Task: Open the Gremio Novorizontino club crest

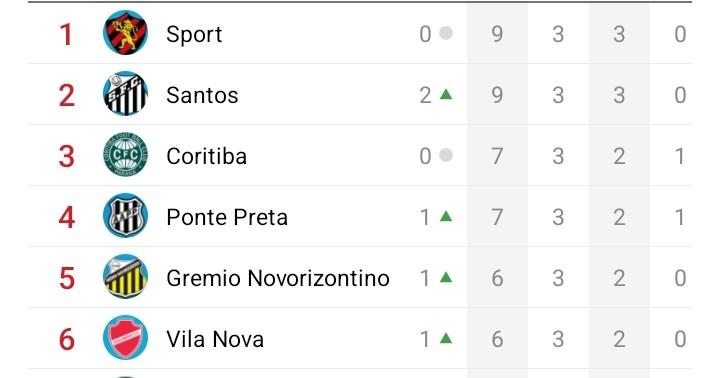Action: click(x=125, y=277)
